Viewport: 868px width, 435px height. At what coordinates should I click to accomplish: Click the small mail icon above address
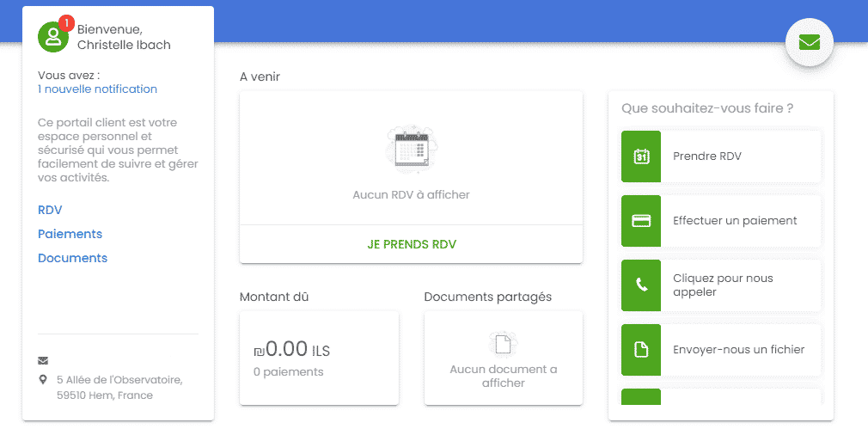(x=43, y=361)
